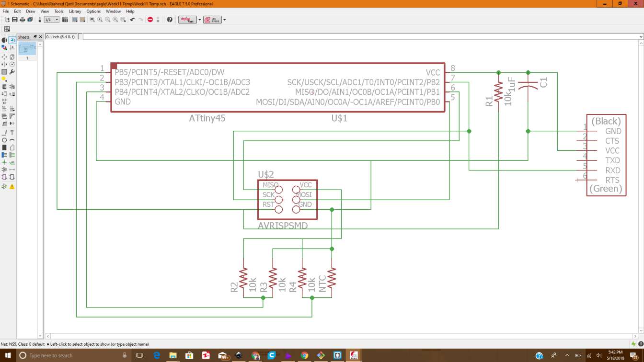Image resolution: width=644 pixels, height=362 pixels.
Task: Float the Sheets panel with undock button
Action: (35, 37)
